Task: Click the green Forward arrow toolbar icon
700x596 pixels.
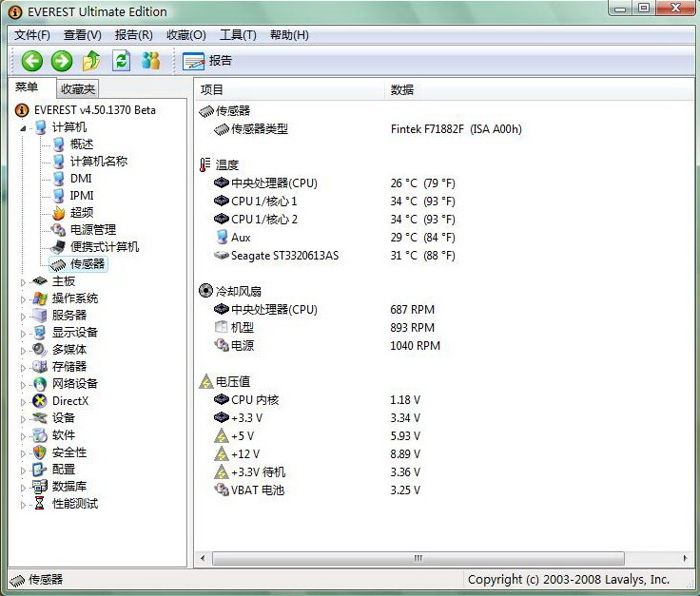Action: coord(62,61)
